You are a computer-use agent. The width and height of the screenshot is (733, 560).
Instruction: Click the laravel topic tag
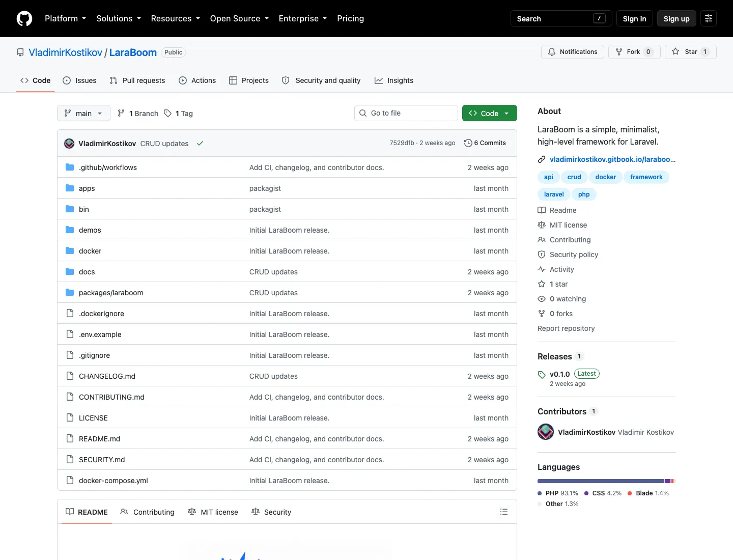(x=554, y=194)
